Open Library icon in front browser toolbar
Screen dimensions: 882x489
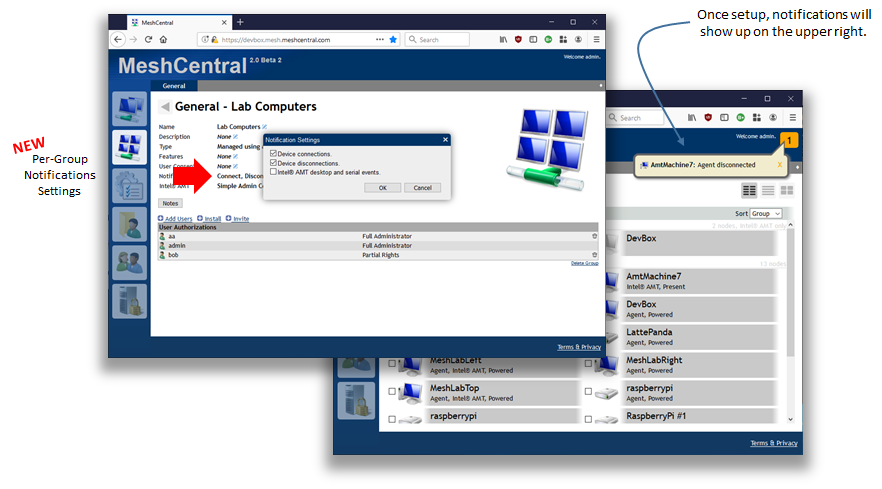pyautogui.click(x=503, y=39)
